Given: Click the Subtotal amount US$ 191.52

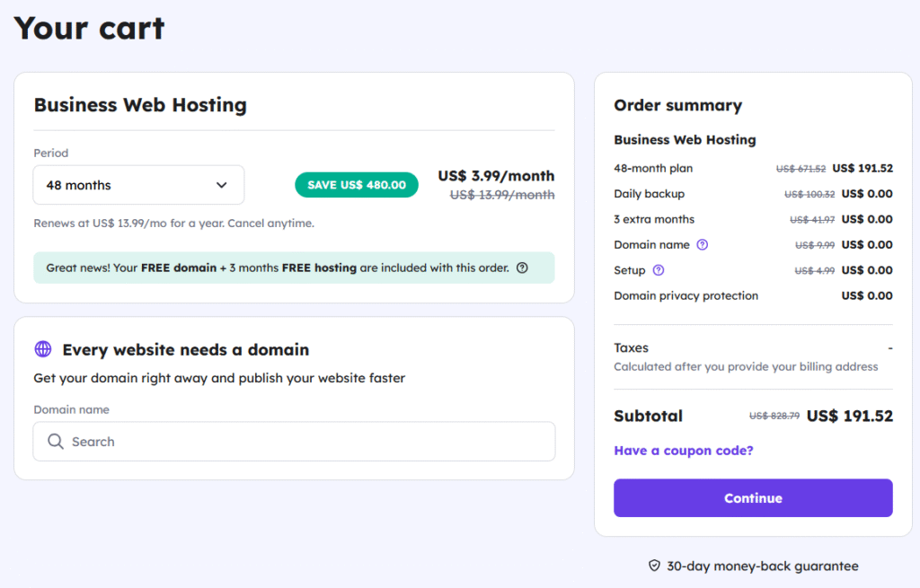Looking at the screenshot, I should click(849, 416).
